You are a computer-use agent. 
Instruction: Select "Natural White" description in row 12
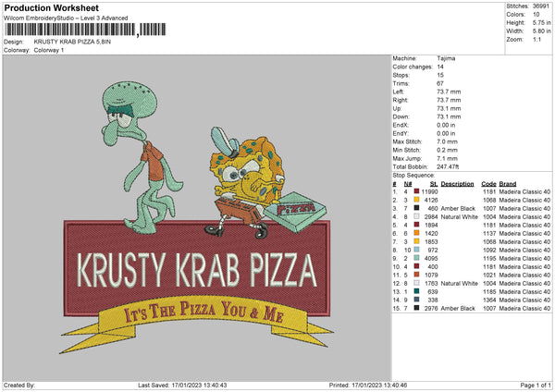(x=460, y=283)
